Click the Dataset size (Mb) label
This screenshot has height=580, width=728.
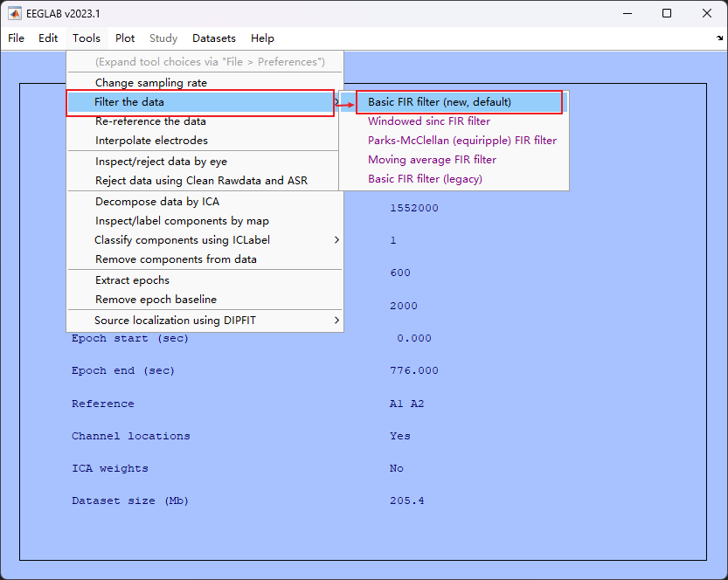click(130, 501)
